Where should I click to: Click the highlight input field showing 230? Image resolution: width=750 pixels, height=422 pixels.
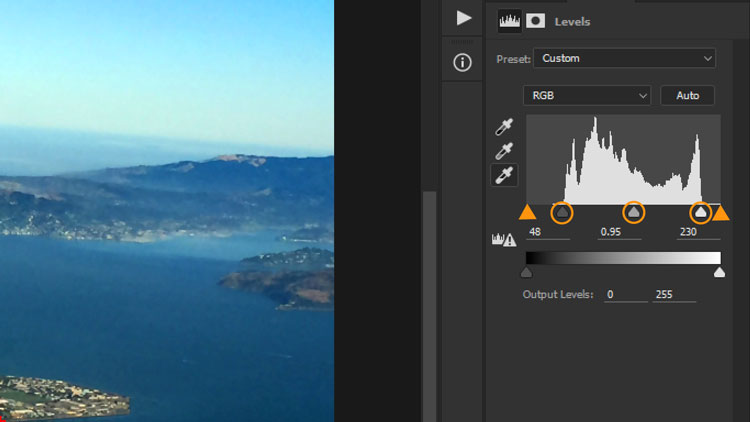pos(699,232)
